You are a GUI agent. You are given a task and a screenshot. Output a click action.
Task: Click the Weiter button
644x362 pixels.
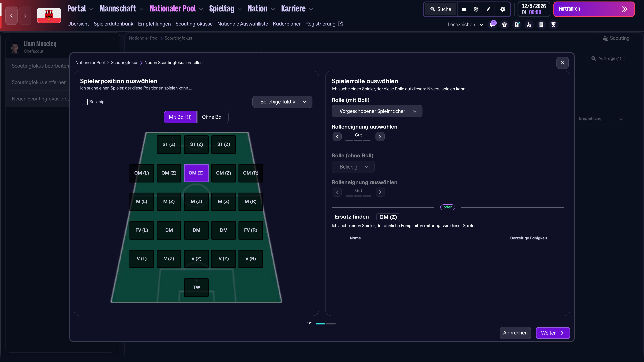(x=553, y=333)
